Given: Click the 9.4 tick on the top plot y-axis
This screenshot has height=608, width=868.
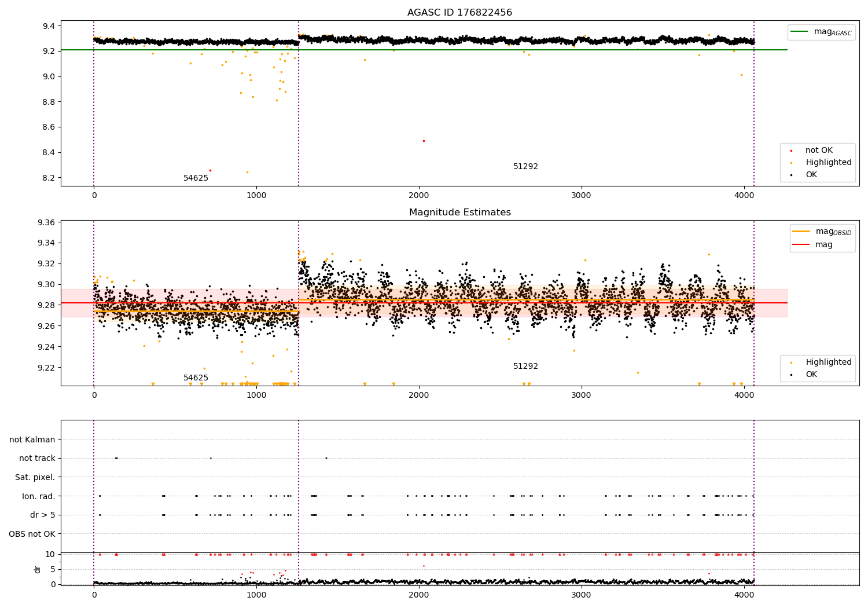Looking at the screenshot, I should pyautogui.click(x=49, y=26).
